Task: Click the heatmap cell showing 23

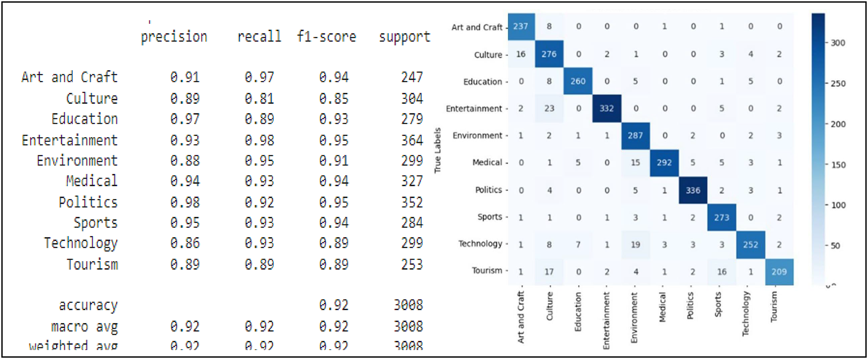Action: tap(549, 108)
